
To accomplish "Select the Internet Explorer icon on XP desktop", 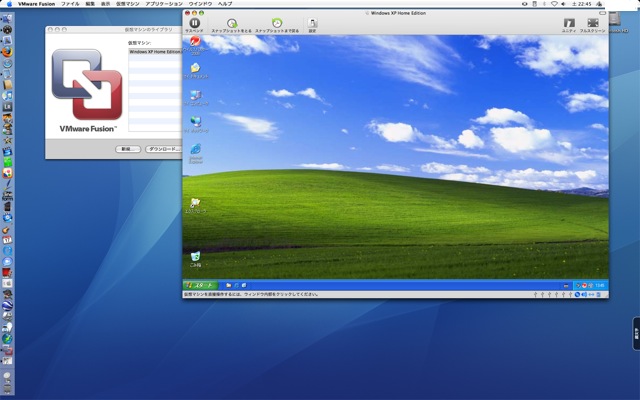I will coord(196,149).
